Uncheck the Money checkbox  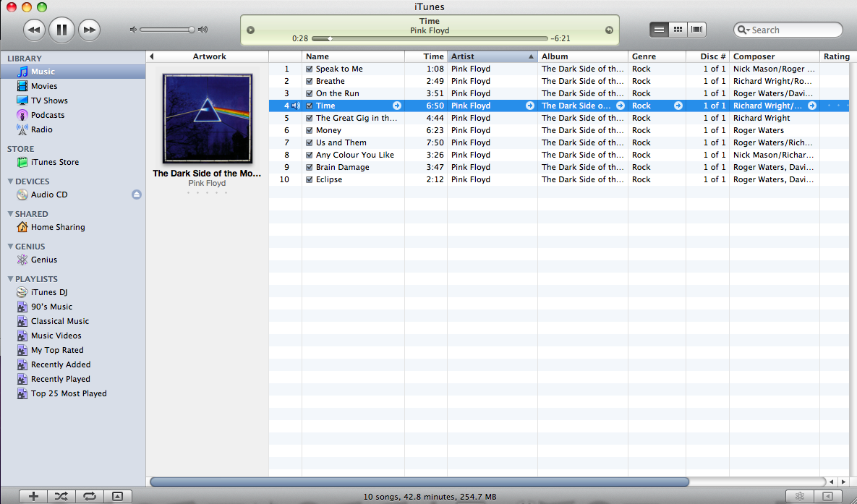tap(310, 130)
